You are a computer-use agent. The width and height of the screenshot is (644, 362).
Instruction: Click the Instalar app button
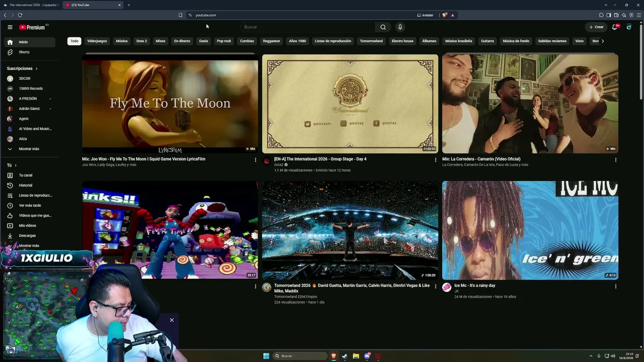(425, 15)
